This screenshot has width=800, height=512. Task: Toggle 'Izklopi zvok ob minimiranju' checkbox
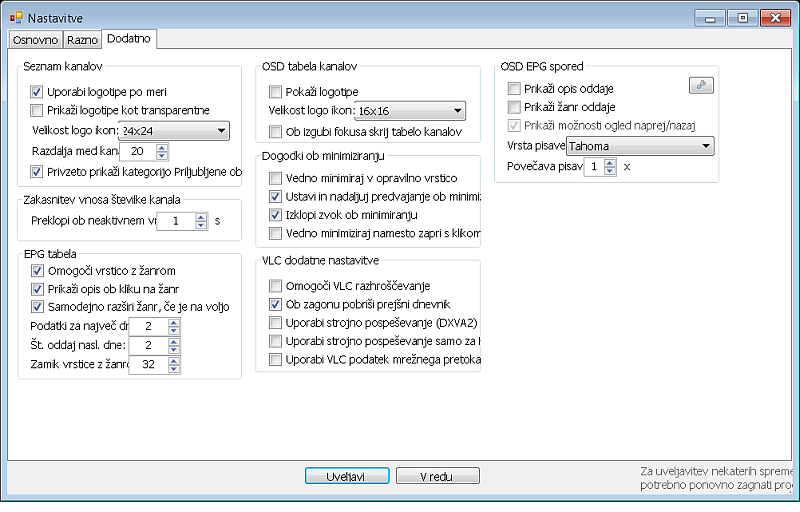(x=277, y=214)
